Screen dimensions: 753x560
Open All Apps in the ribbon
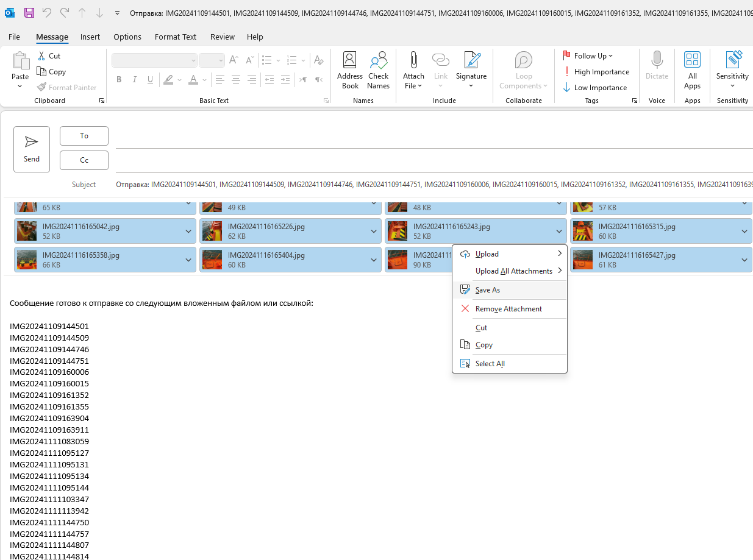[x=692, y=71]
